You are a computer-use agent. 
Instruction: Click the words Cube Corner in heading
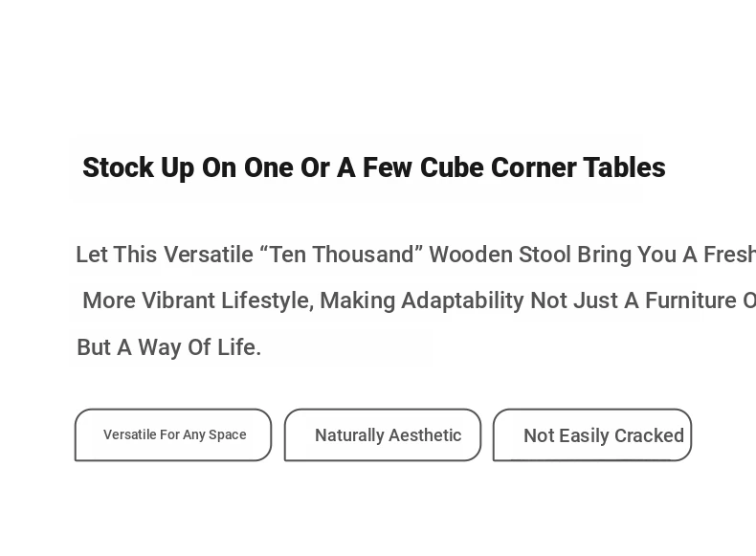click(498, 167)
